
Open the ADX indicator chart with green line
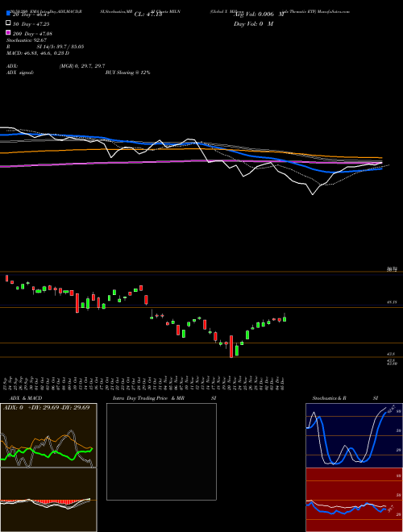48,435
